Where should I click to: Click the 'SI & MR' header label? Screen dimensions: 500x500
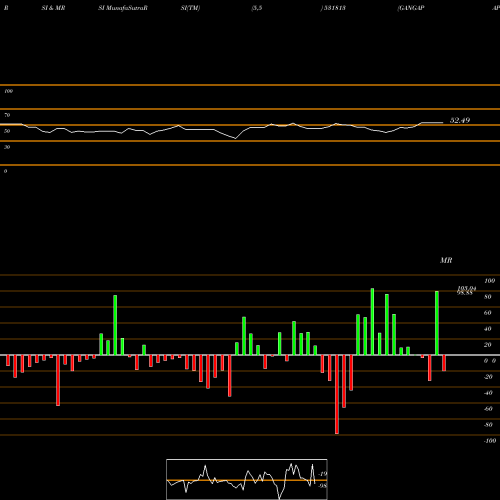tap(53, 8)
